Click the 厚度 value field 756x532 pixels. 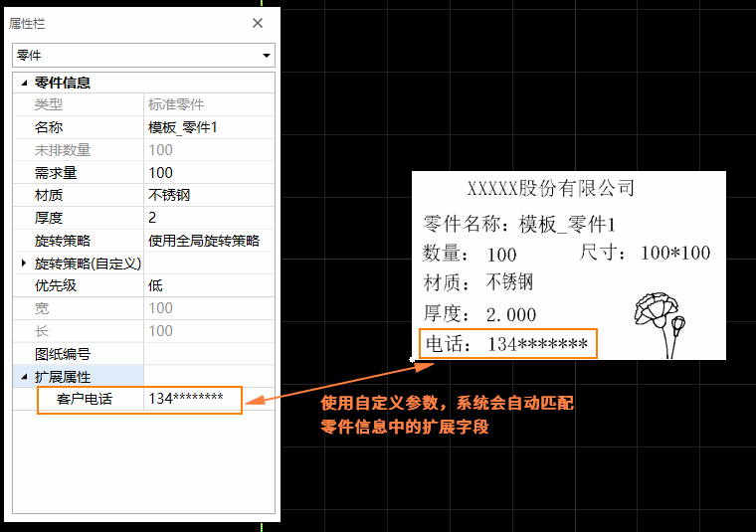tap(208, 218)
